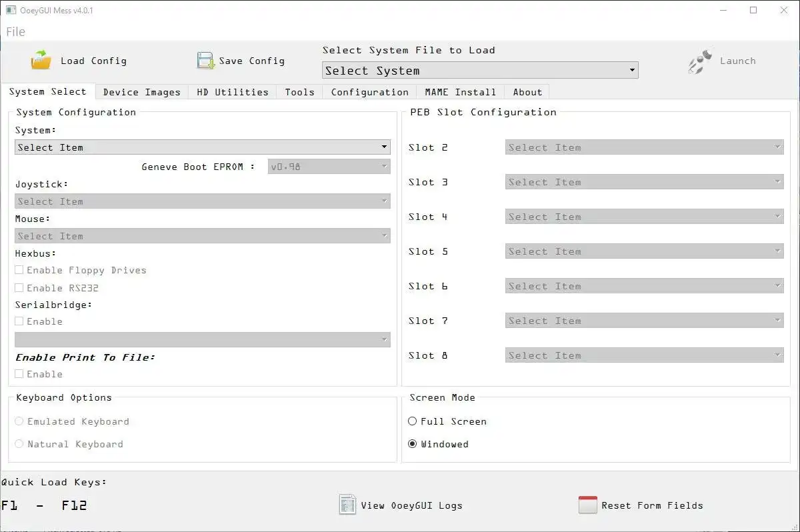Select the Emulated Keyboard radio button
Viewport: 800px width, 532px height.
coord(19,421)
